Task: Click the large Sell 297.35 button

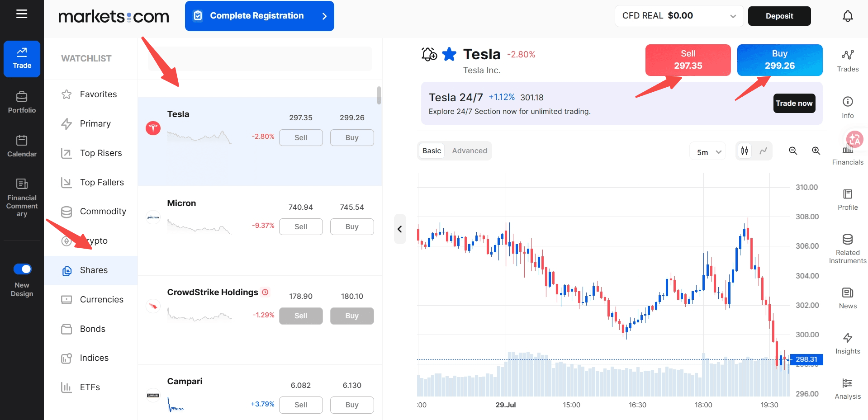Action: 688,60
